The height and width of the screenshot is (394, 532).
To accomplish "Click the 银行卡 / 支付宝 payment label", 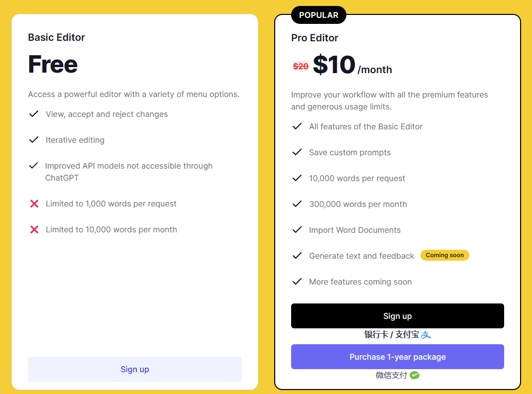I will click(392, 335).
